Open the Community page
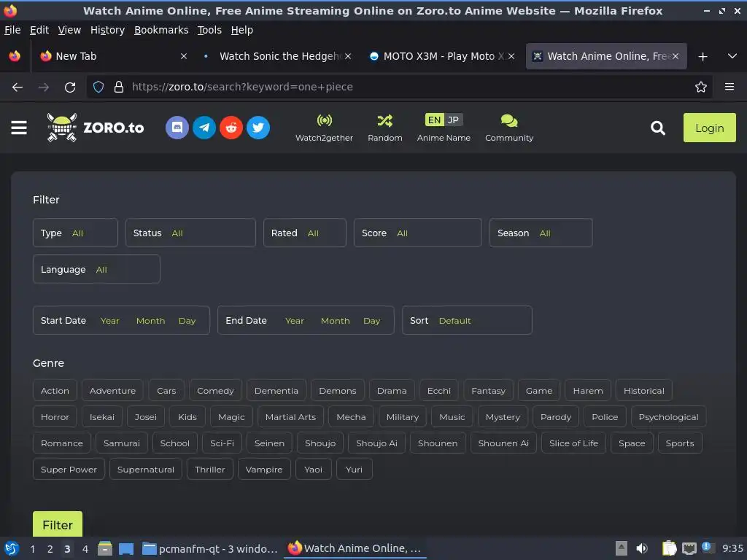Screen dimensions: 747x560 click(509, 128)
